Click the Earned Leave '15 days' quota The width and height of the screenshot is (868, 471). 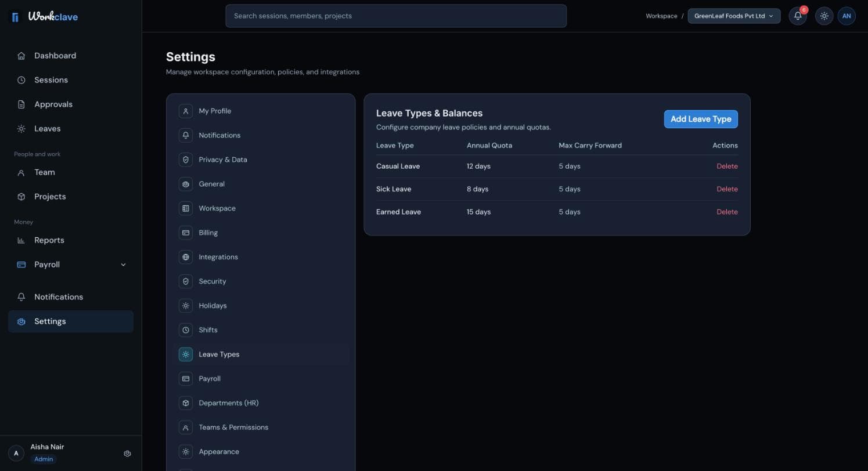(478, 212)
